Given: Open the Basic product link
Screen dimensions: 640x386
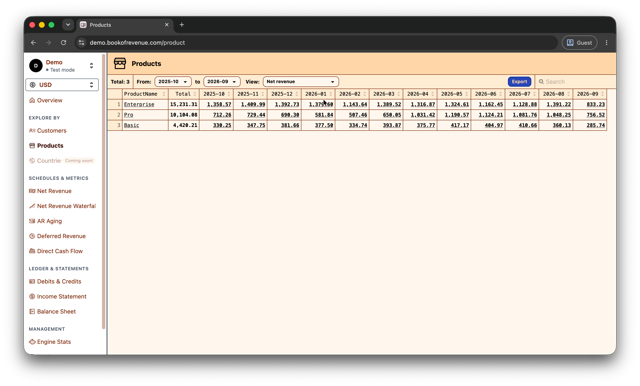Looking at the screenshot, I should [131, 125].
